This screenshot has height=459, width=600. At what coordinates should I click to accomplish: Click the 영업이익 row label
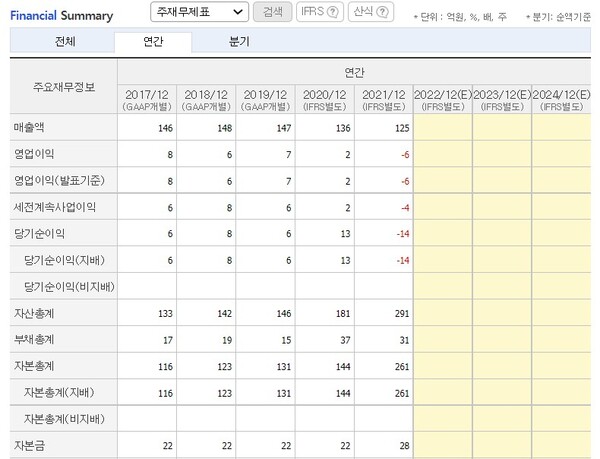(x=36, y=155)
